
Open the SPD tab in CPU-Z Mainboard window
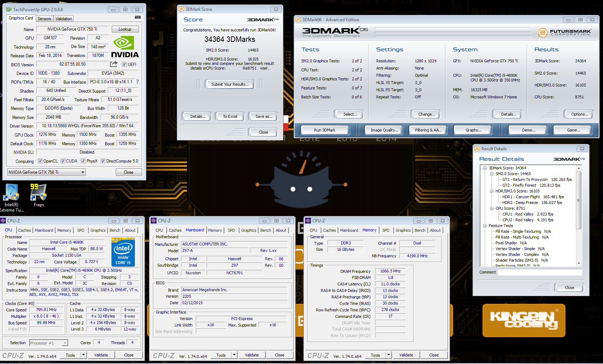point(232,230)
